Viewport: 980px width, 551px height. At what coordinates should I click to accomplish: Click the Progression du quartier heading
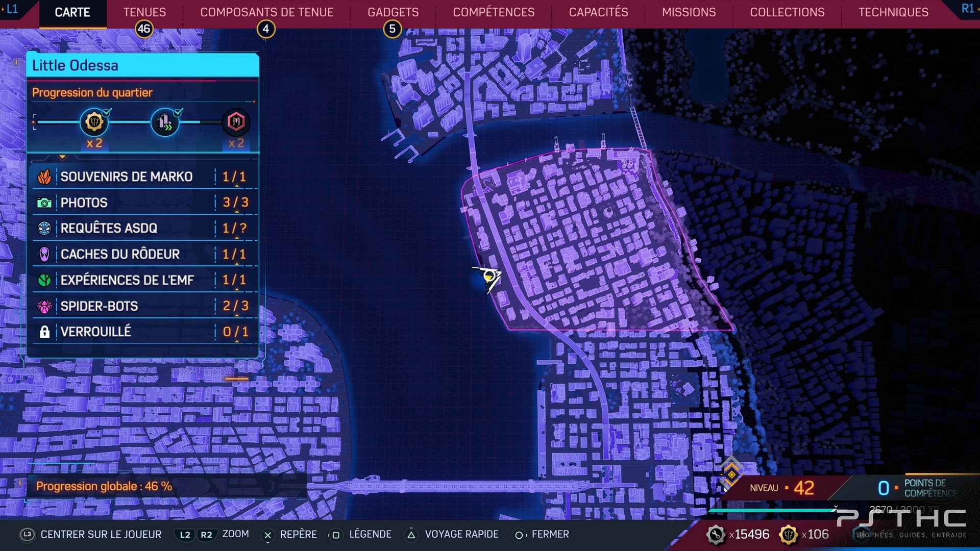[92, 92]
